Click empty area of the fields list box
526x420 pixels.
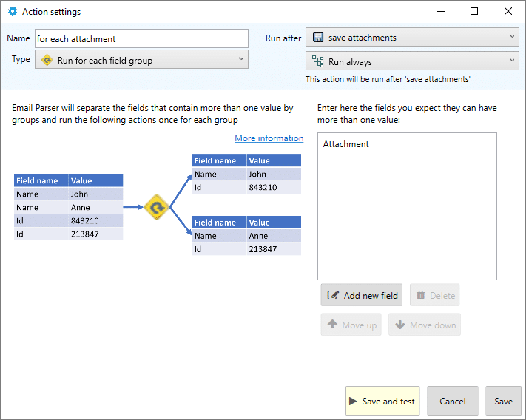coord(407,218)
